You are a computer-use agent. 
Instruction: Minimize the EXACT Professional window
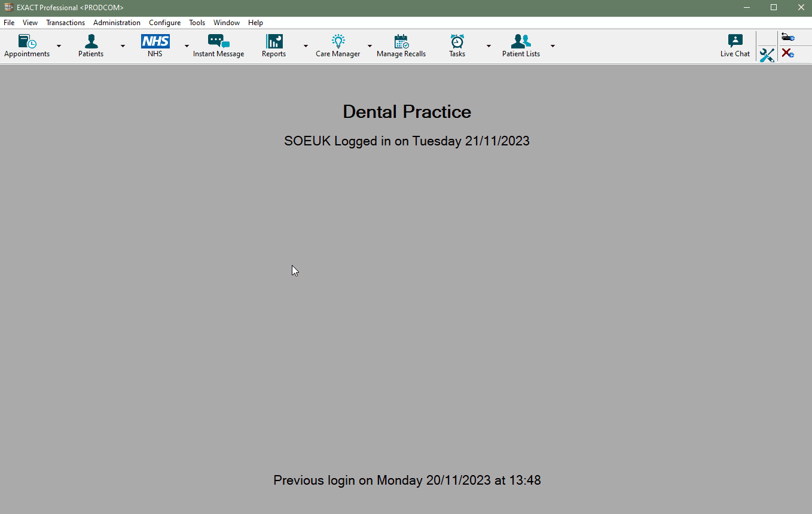(747, 7)
